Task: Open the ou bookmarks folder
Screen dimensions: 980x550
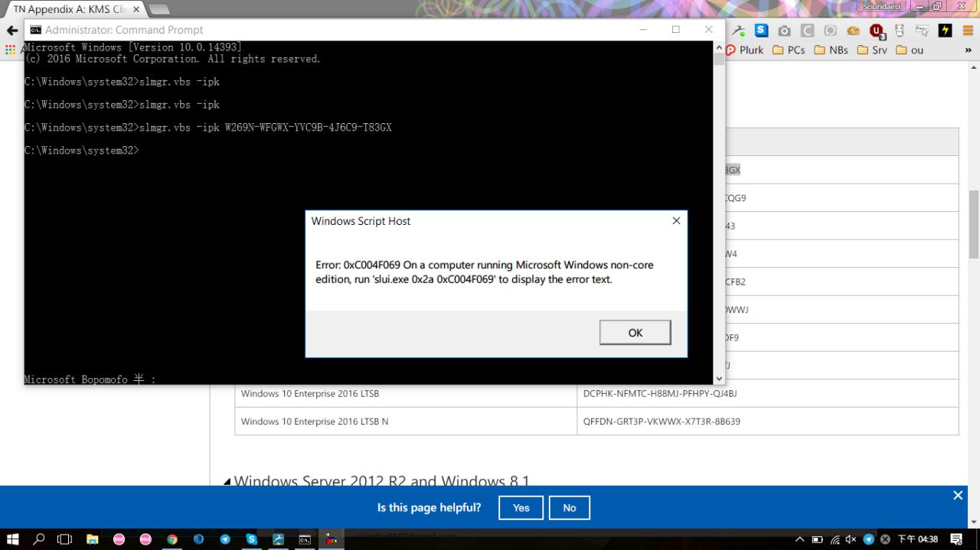Action: tap(910, 50)
